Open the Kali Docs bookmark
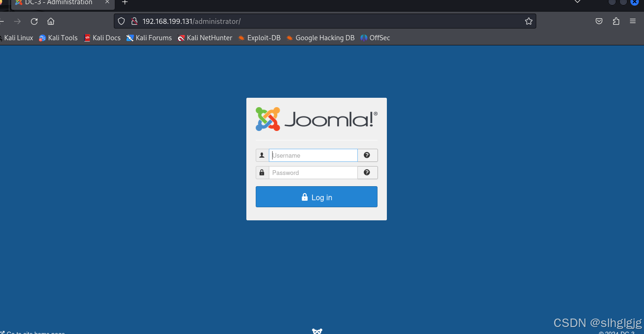The height and width of the screenshot is (334, 644). [102, 38]
